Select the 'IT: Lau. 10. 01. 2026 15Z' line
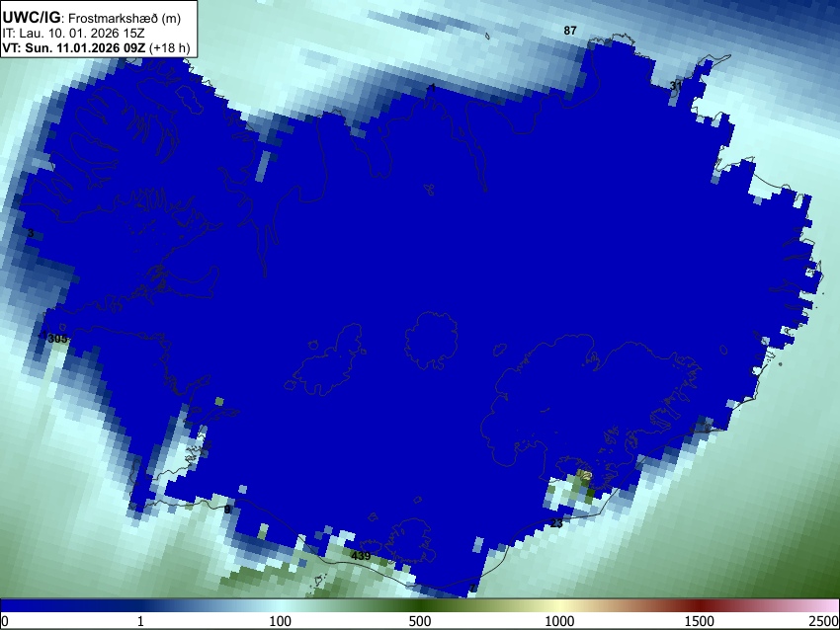This screenshot has width=840, height=630. pyautogui.click(x=73, y=34)
